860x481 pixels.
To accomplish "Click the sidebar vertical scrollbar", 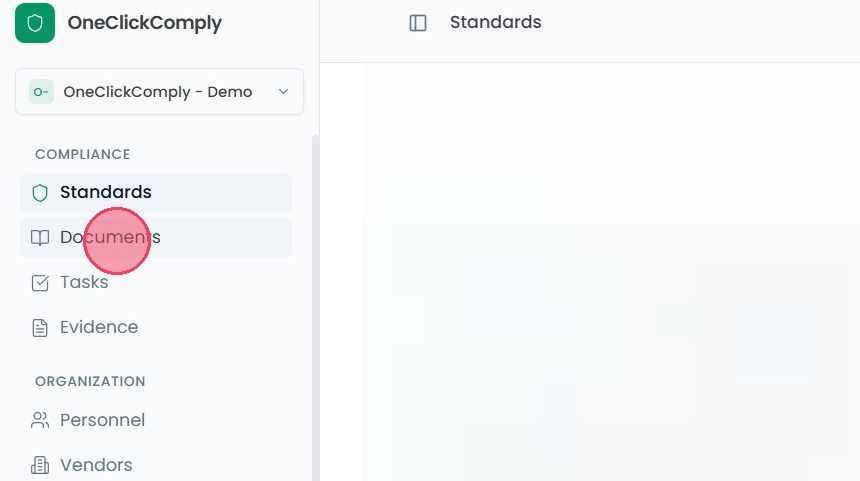I will (315, 307).
